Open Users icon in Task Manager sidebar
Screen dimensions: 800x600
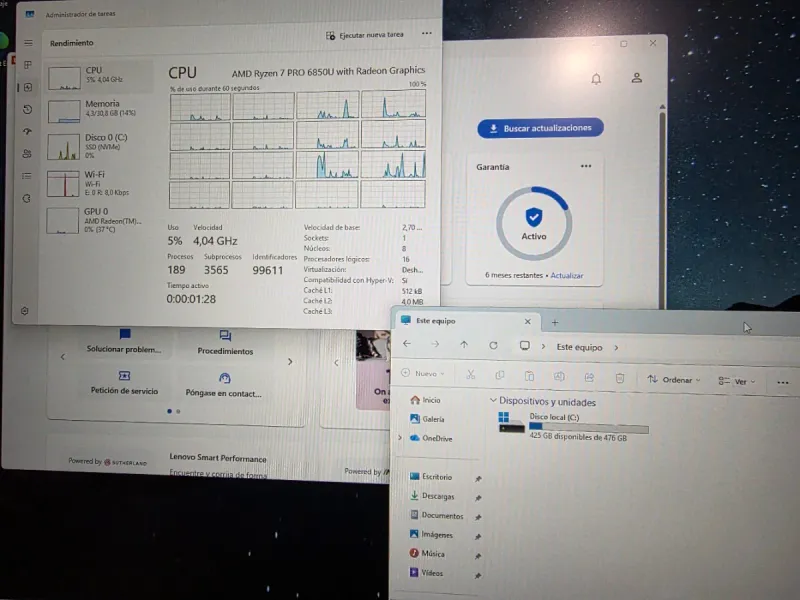click(x=27, y=154)
